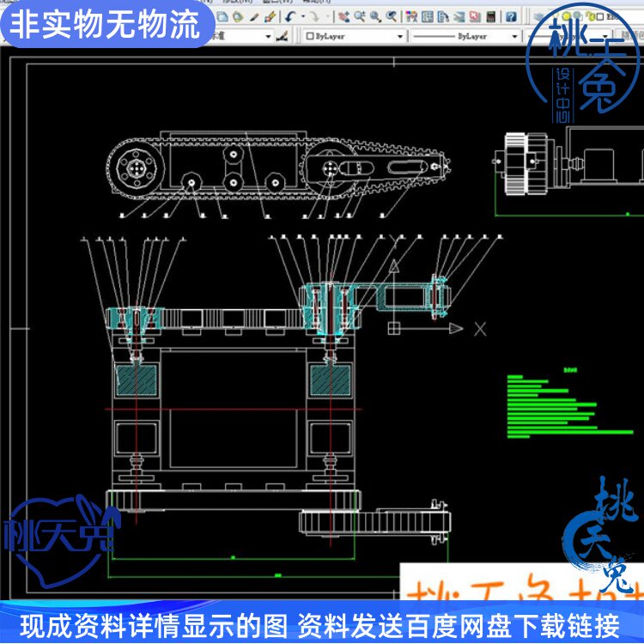The width and height of the screenshot is (644, 644).
Task: Open the Block Editor tool icon
Action: pos(270,17)
